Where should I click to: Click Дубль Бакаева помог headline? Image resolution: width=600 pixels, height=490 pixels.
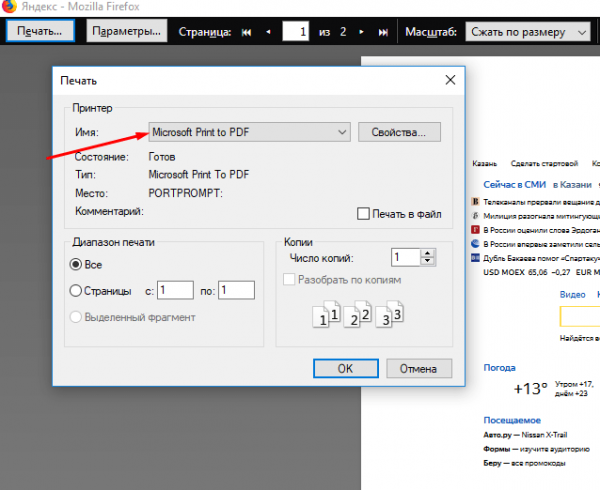pyautogui.click(x=541, y=259)
